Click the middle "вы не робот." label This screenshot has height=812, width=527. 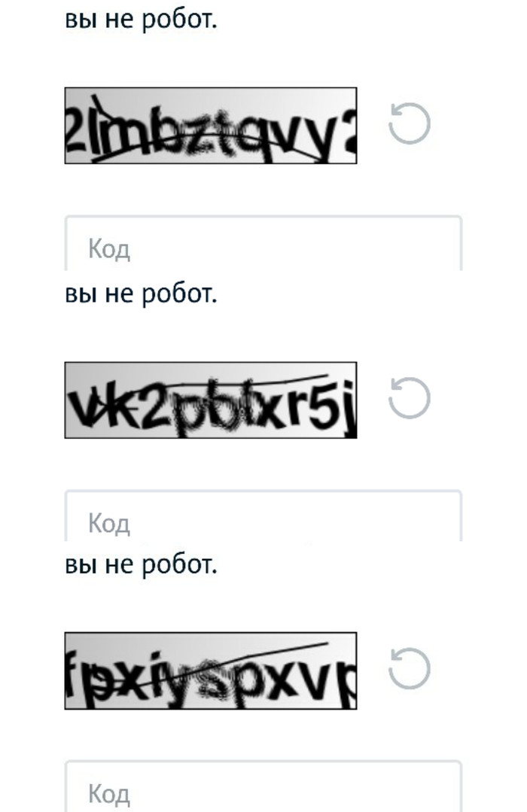[x=141, y=293]
